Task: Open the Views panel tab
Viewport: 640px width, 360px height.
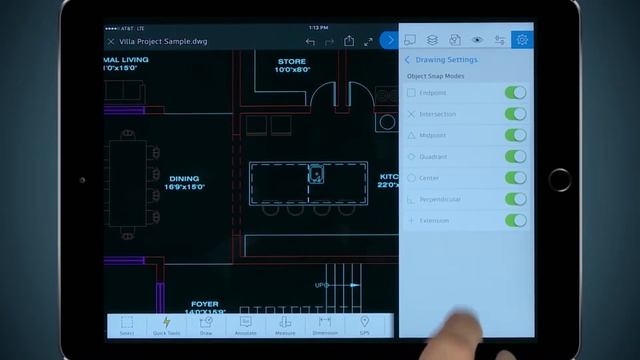Action: (x=410, y=40)
